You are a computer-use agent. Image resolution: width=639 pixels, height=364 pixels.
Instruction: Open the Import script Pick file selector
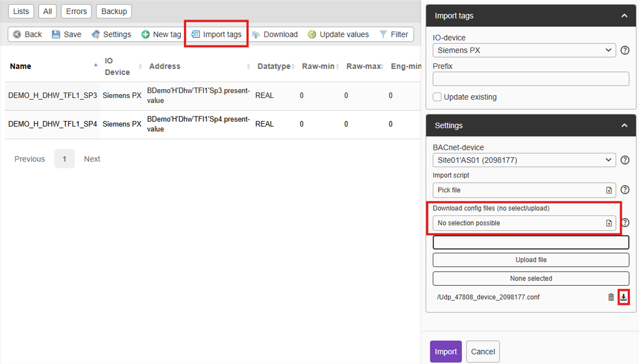pos(524,190)
